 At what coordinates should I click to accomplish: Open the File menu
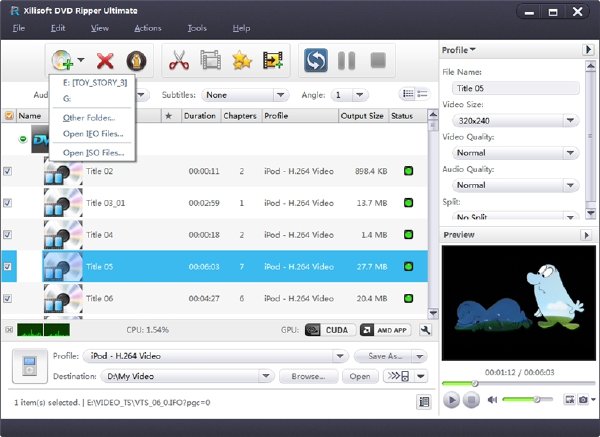click(19, 28)
